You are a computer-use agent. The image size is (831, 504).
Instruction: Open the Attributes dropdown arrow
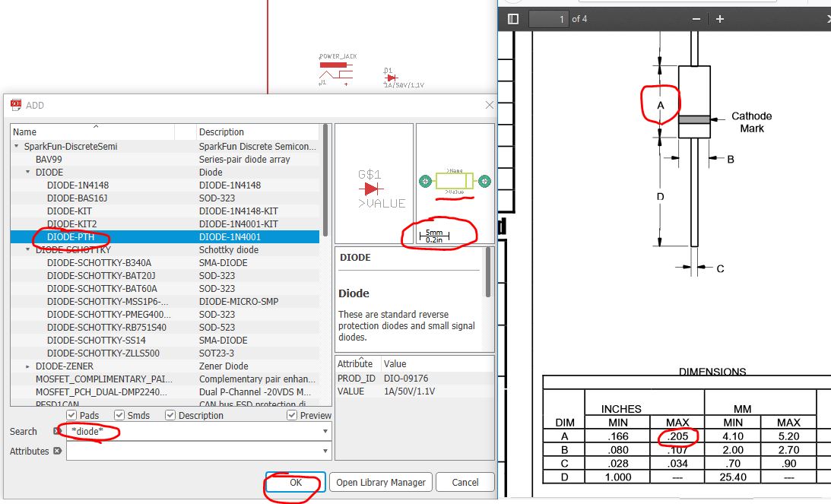(325, 452)
